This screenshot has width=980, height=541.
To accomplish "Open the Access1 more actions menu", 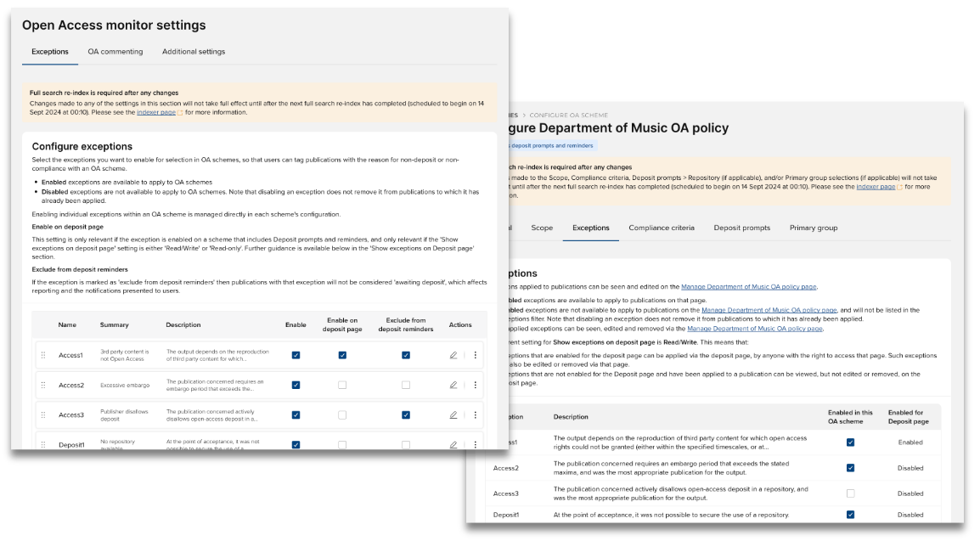I will tap(475, 355).
